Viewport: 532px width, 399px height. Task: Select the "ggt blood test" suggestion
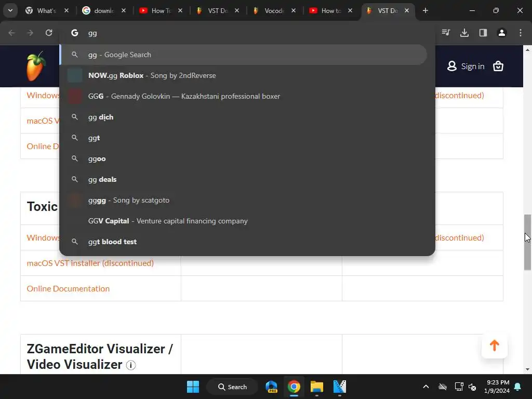243,242
